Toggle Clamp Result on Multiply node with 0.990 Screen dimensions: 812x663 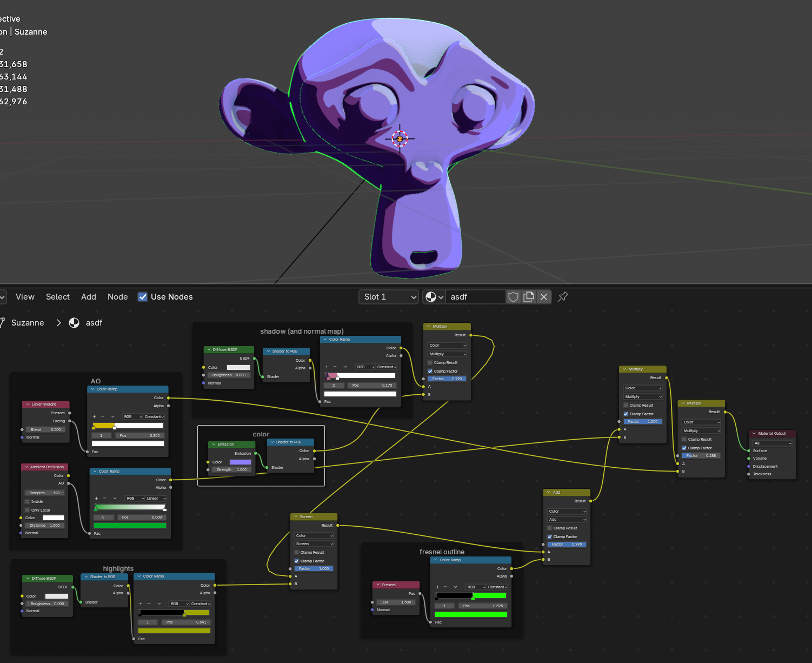430,363
